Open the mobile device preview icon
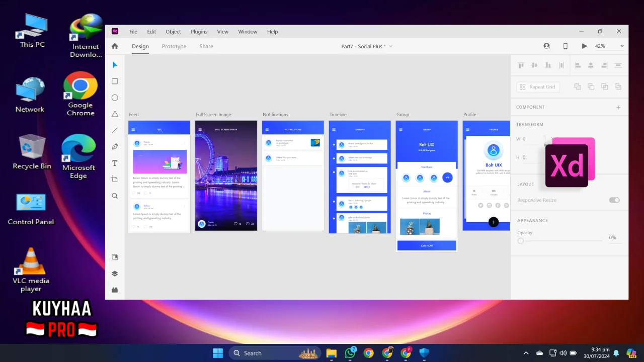Image resolution: width=644 pixels, height=362 pixels. pos(565,46)
